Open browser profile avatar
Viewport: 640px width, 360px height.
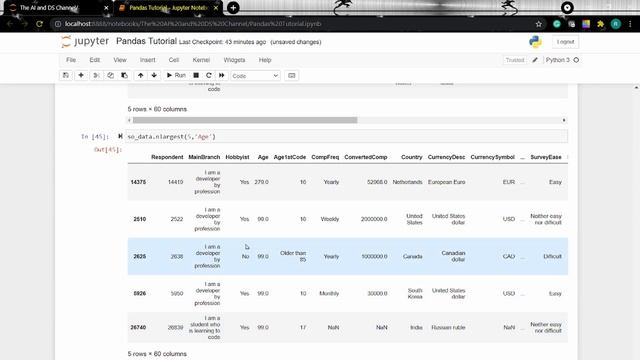click(x=616, y=24)
